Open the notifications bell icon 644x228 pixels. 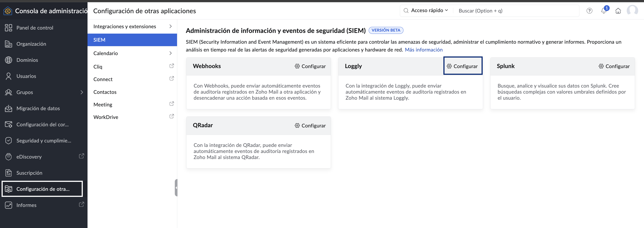604,11
